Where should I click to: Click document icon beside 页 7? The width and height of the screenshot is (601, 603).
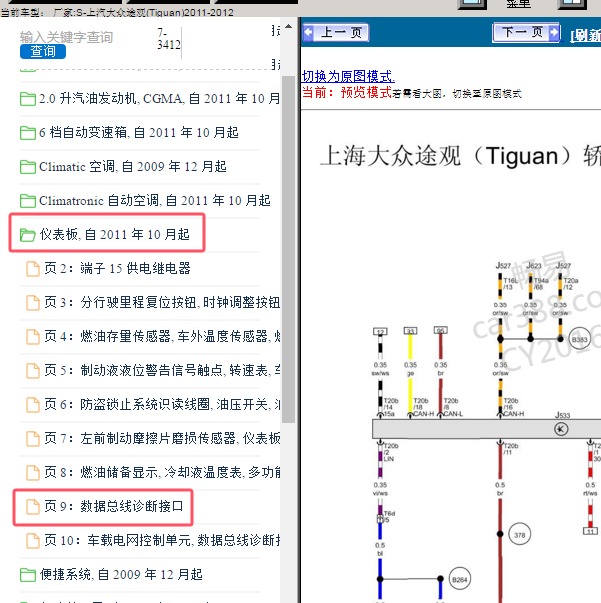tap(33, 438)
